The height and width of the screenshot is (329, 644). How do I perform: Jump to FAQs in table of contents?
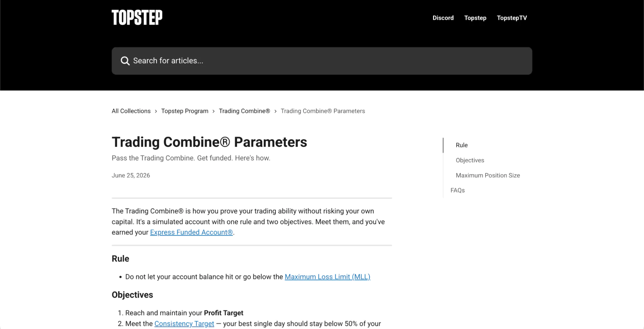coord(457,190)
